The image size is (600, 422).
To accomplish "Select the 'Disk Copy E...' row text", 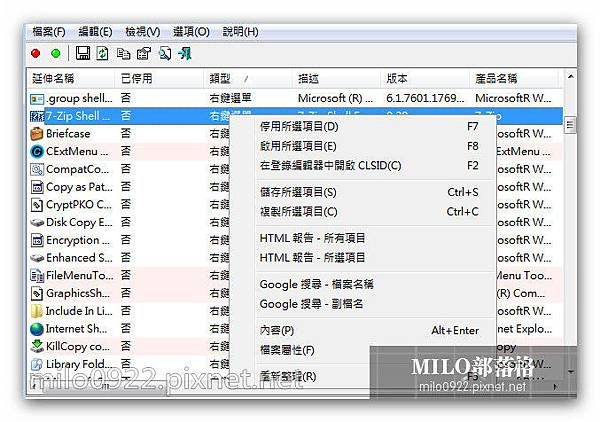I will coord(79,222).
